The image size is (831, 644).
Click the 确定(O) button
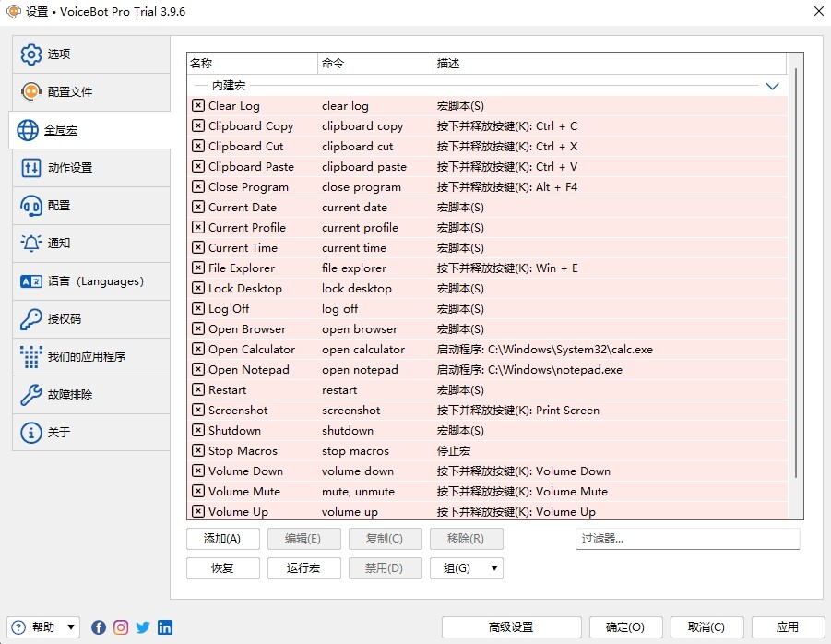(x=626, y=627)
